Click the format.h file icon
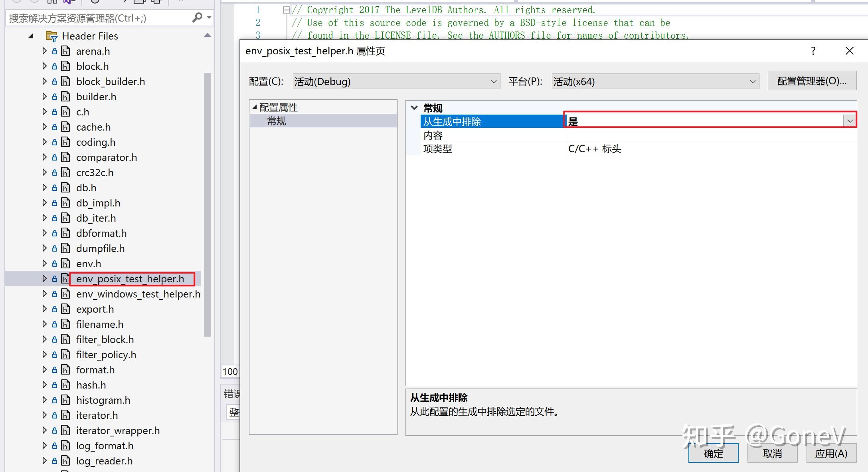 point(65,369)
